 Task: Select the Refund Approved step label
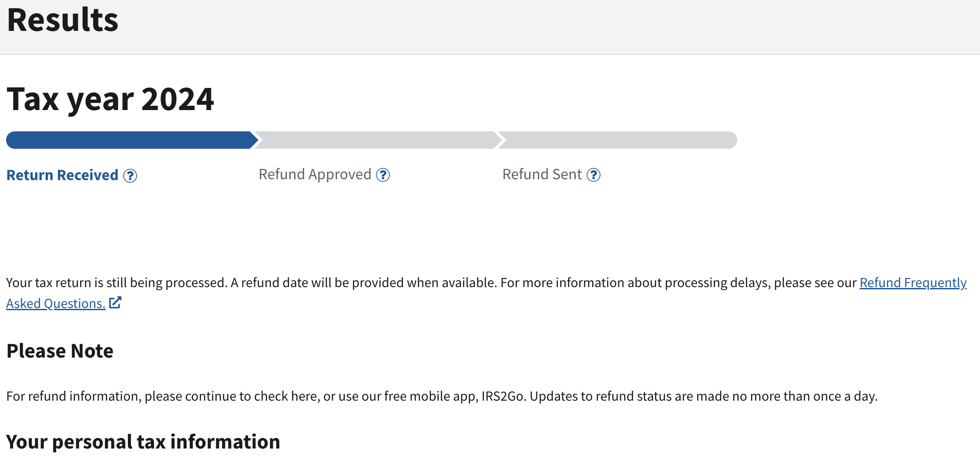[x=315, y=174]
